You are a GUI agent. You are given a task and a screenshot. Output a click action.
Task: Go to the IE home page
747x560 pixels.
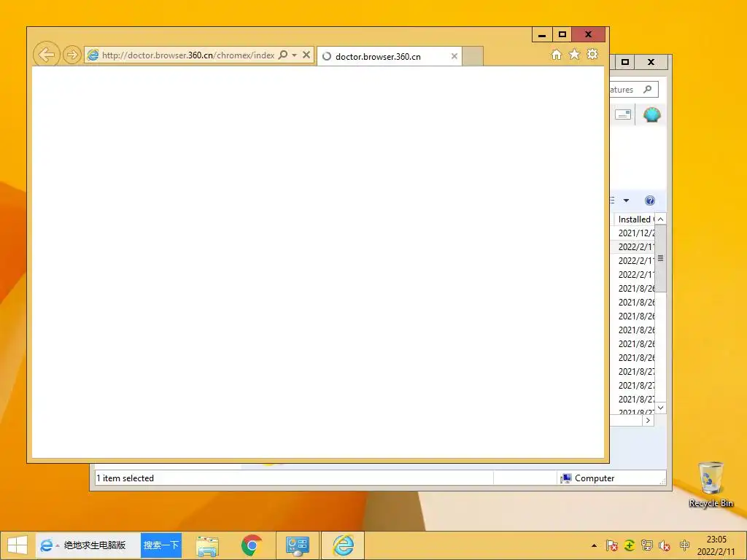(557, 54)
